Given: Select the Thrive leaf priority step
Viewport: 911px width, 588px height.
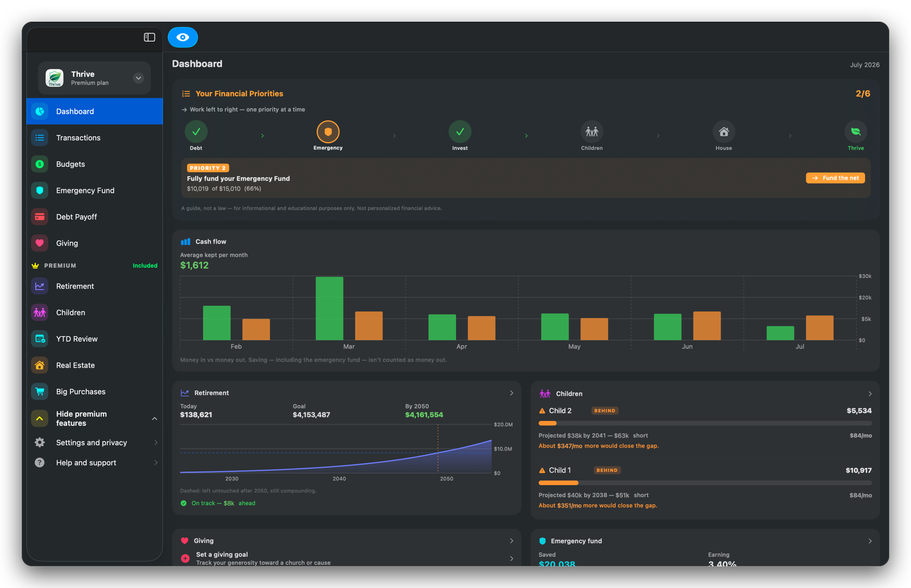Looking at the screenshot, I should coord(856,132).
